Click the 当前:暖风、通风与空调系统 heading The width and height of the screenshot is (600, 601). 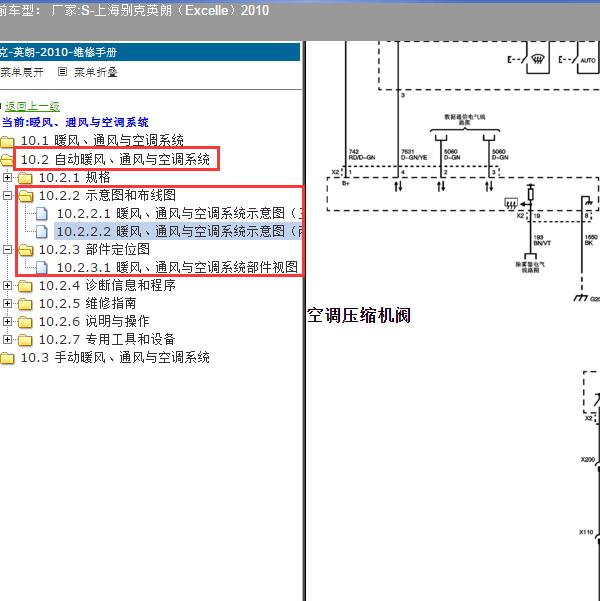(x=75, y=123)
